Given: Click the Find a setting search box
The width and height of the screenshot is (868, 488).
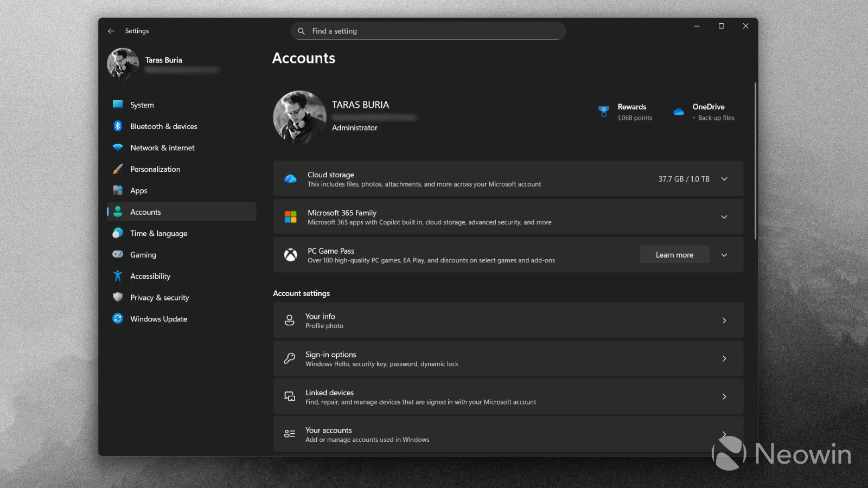Looking at the screenshot, I should (428, 31).
